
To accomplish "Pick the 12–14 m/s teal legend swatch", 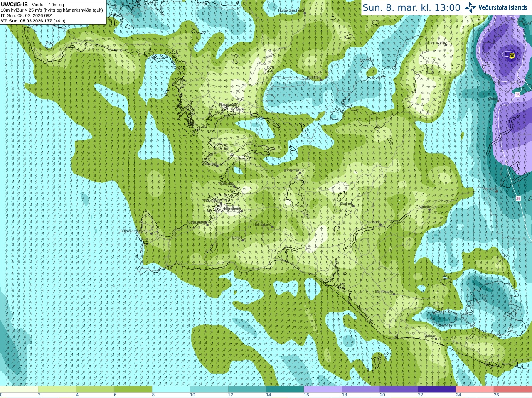I will click(247, 389).
